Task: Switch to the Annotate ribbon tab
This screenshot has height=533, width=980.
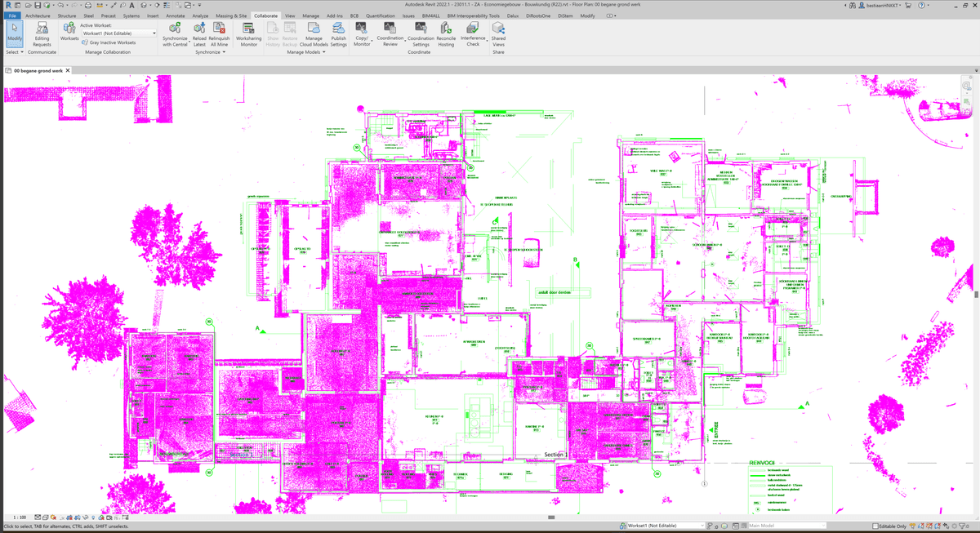Action: [175, 16]
